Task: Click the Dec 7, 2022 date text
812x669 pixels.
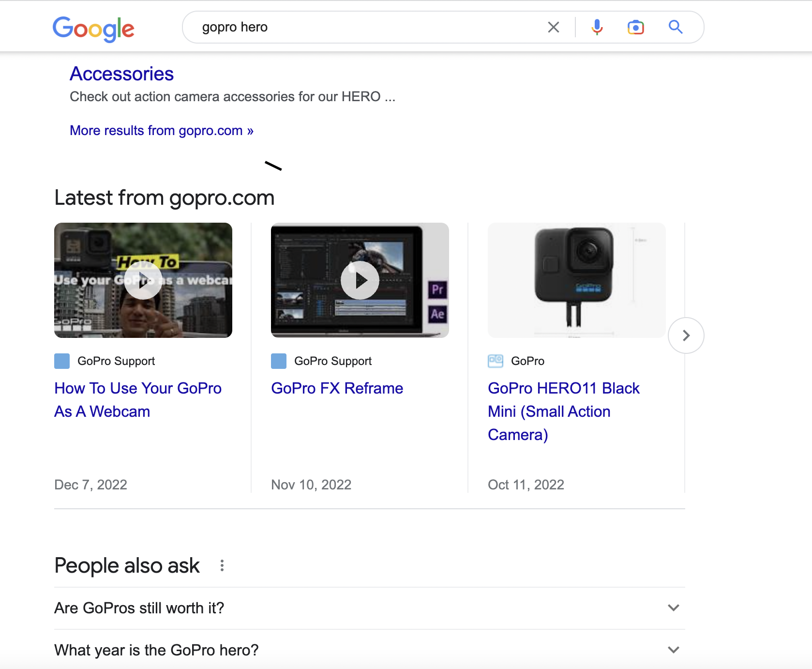Action: (90, 485)
